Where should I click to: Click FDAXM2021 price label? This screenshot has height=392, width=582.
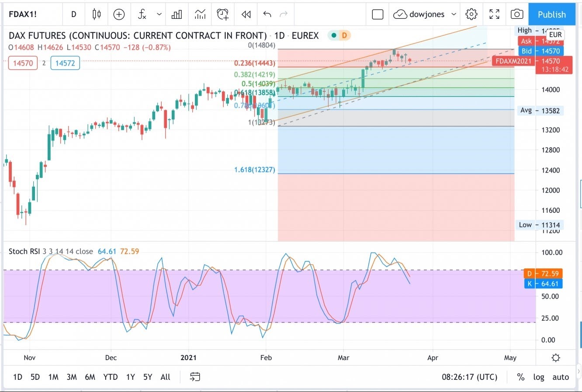(513, 61)
